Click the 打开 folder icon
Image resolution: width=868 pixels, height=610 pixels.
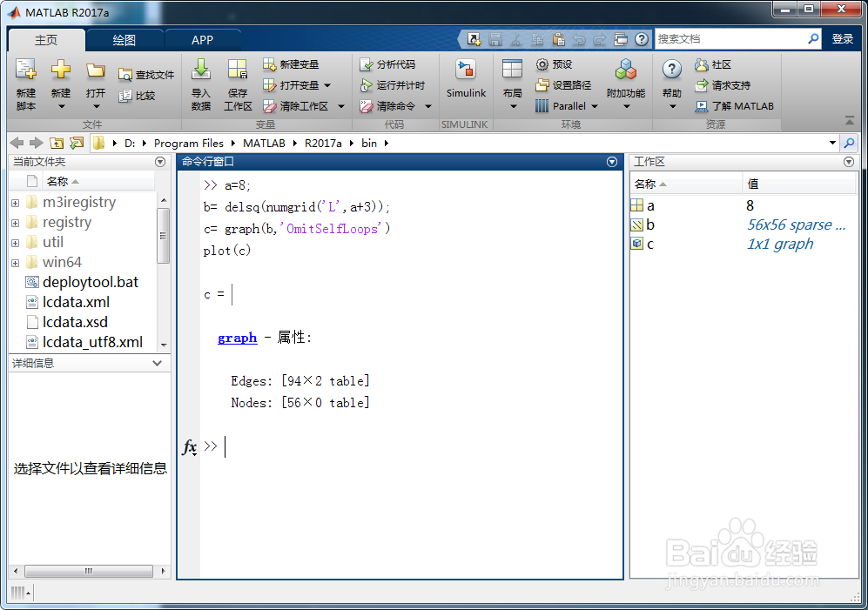(x=95, y=70)
